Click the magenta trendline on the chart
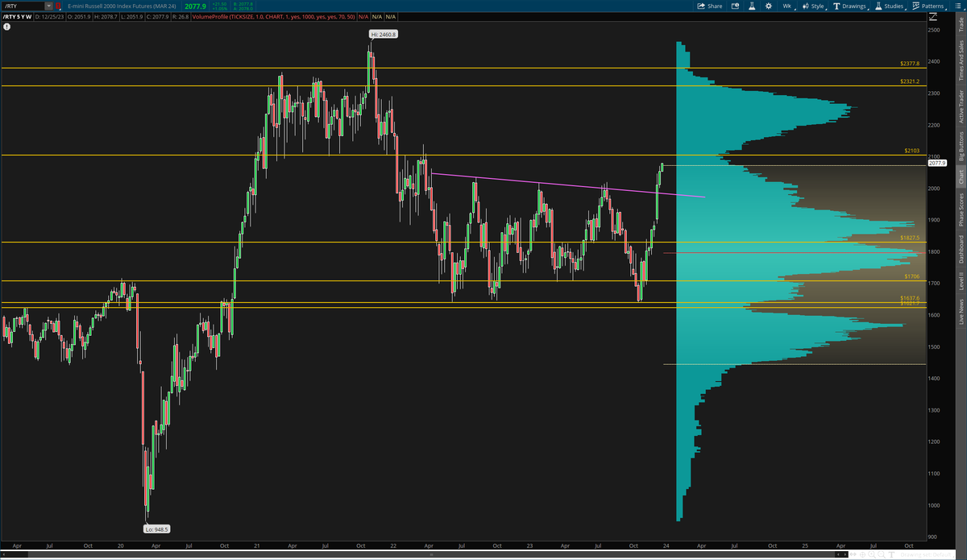The width and height of the screenshot is (967, 560). coord(568,185)
